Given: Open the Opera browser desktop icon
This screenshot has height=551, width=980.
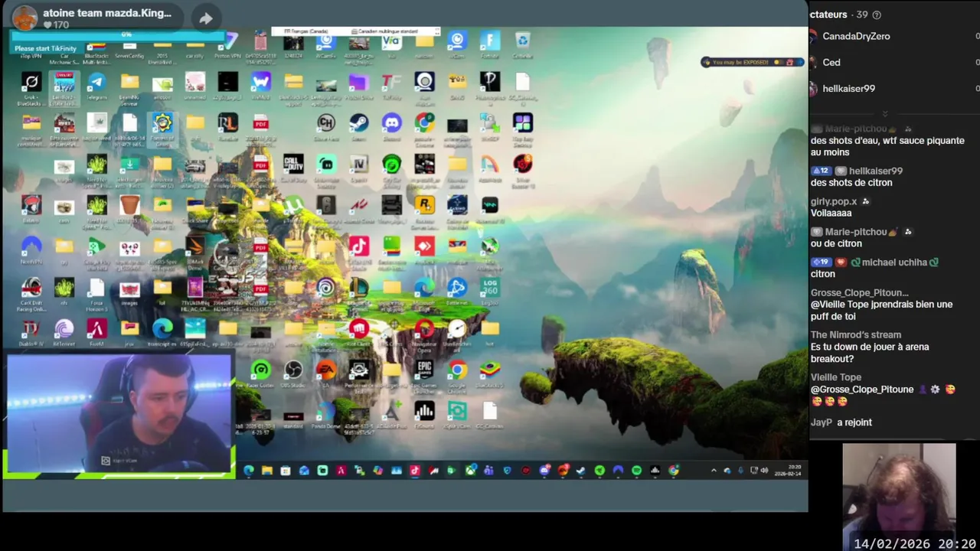Looking at the screenshot, I should pos(424,328).
